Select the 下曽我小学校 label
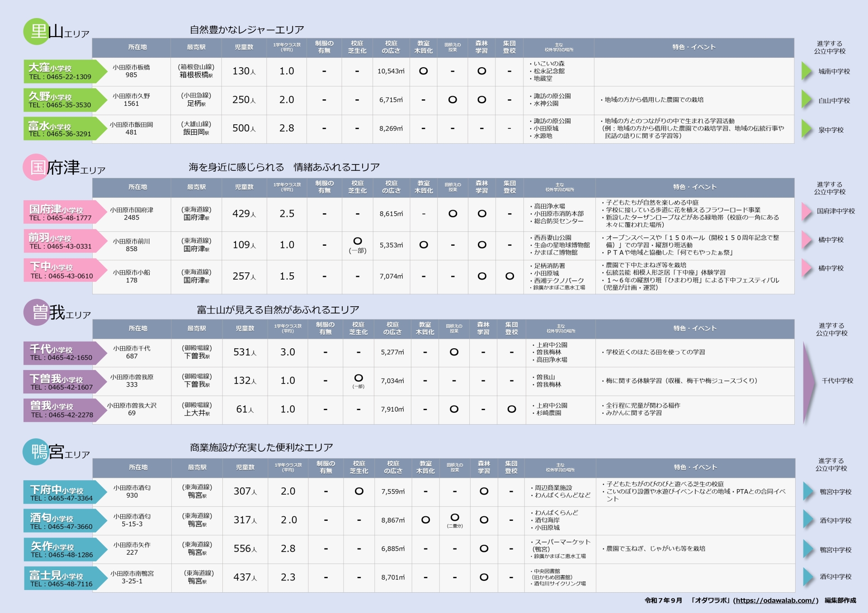Screen dimensions: 868x613 tap(65, 382)
